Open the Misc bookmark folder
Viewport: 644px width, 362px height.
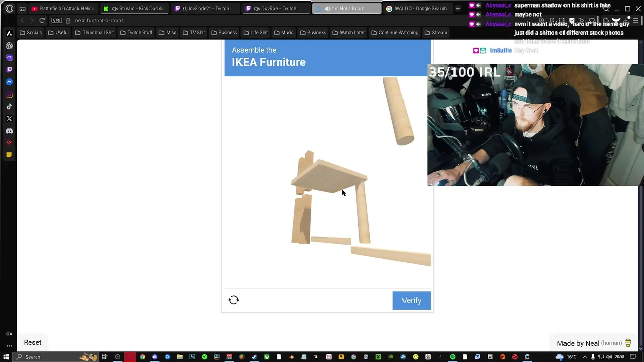[168, 32]
